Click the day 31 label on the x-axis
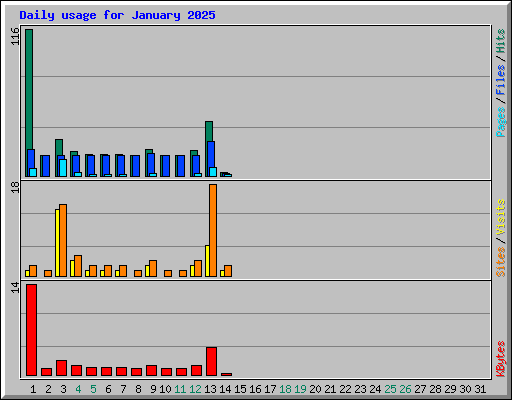512x400 pixels. [480, 389]
